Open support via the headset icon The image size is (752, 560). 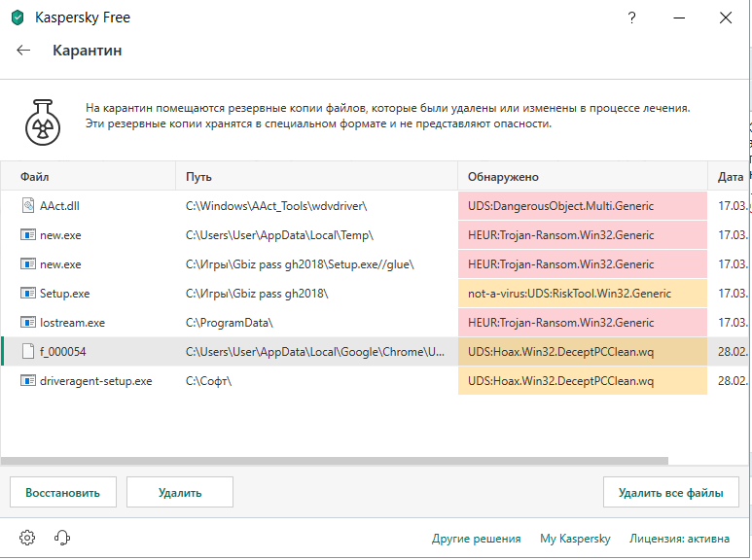pos(62,538)
